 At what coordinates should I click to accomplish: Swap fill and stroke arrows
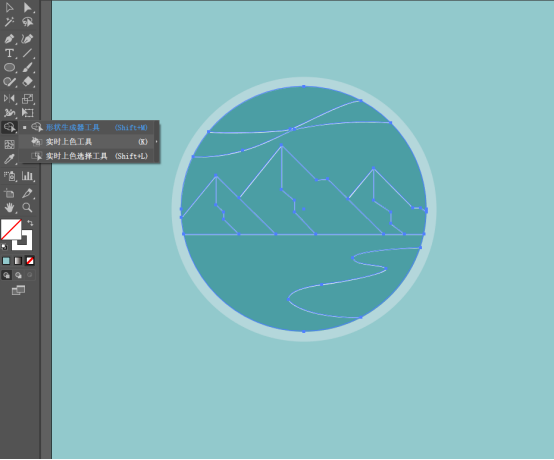click(x=30, y=223)
